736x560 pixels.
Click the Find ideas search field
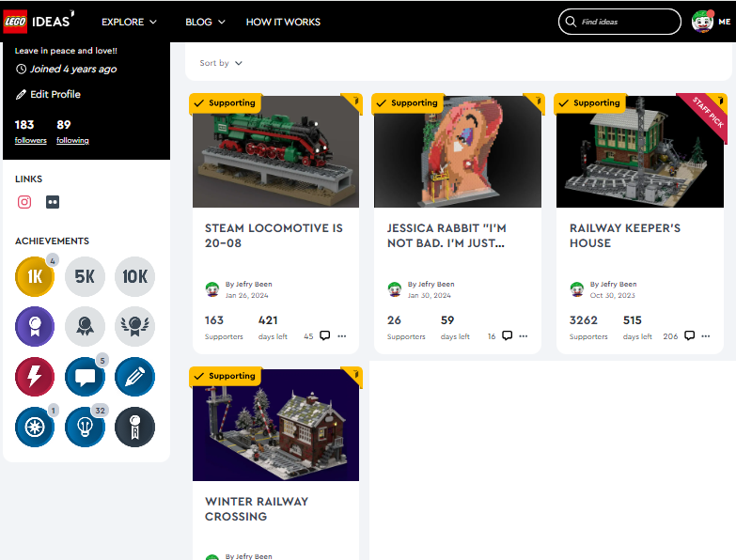[619, 22]
